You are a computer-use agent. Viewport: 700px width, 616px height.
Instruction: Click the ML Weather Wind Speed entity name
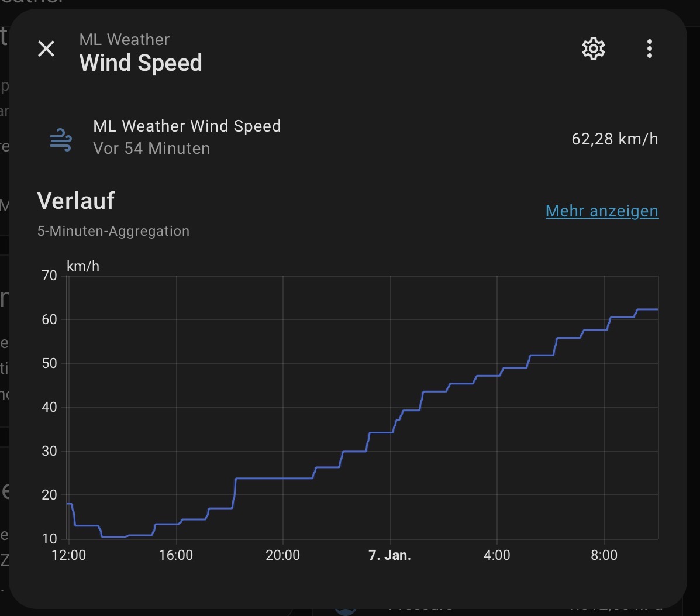pos(187,126)
